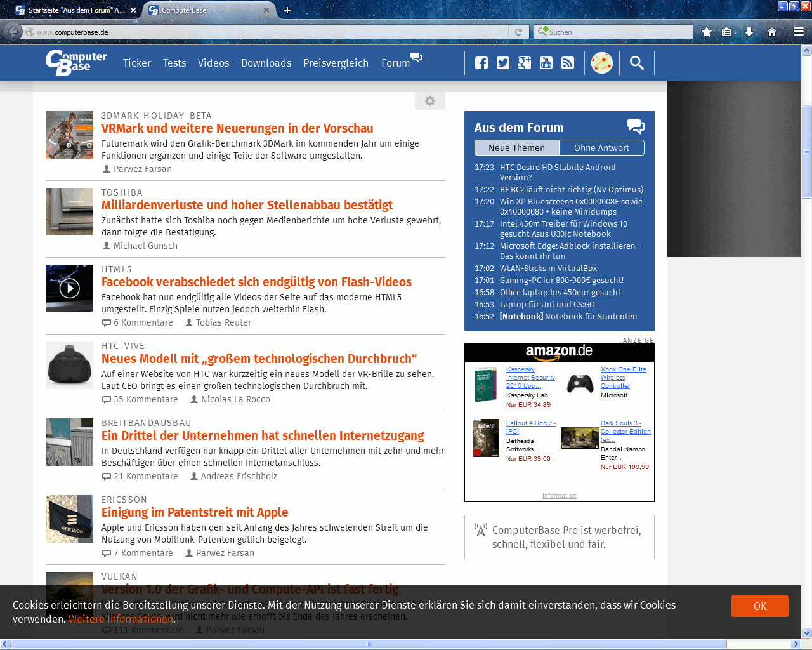Open the Downloads menu item
The height and width of the screenshot is (650, 812).
click(266, 63)
